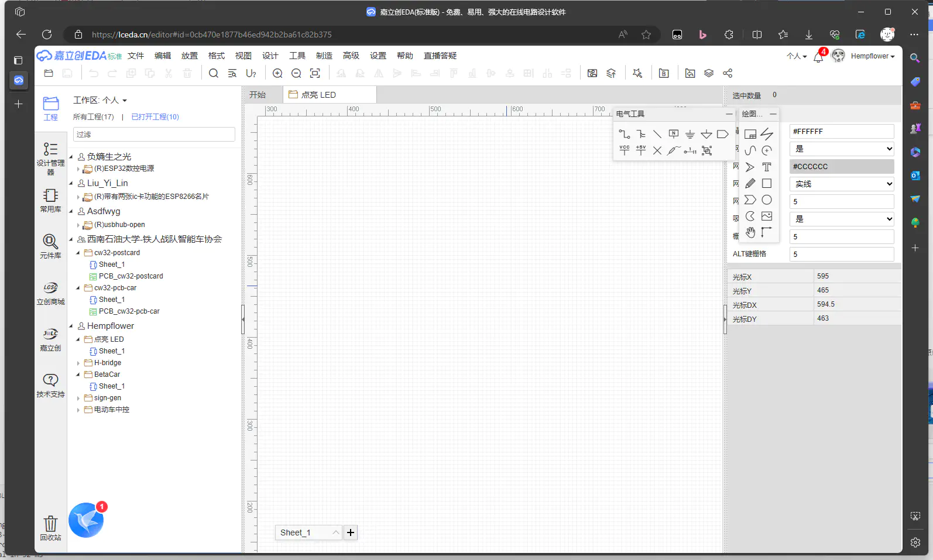Viewport: 933px width, 560px height.
Task: Pick the Ellipse drawing tool
Action: [767, 200]
